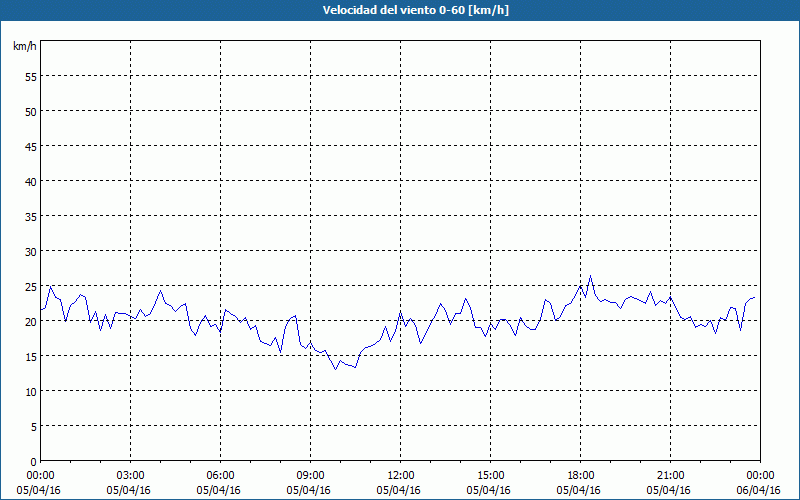Click the '21:00' time axis label
Viewport: 800px width, 500px height.
670,476
